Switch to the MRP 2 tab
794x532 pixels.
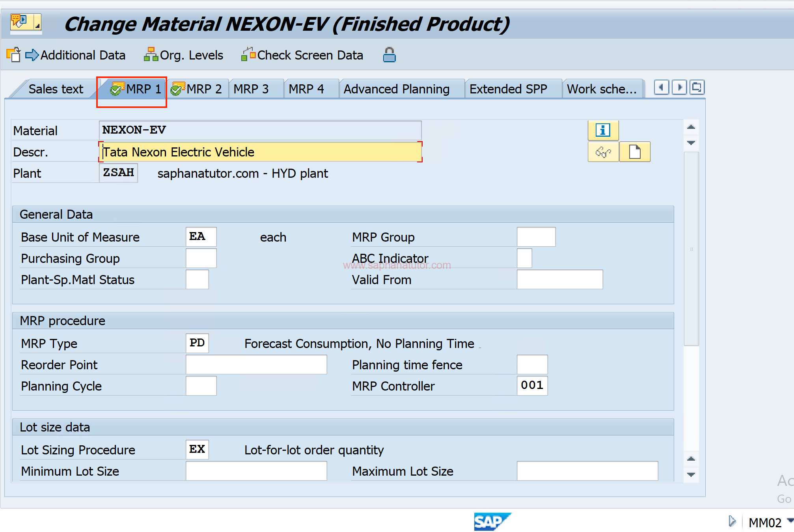point(196,89)
